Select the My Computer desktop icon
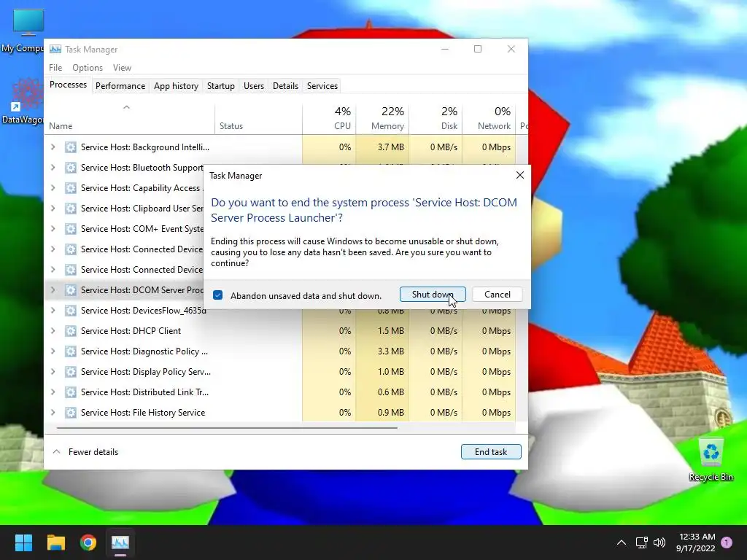Image resolution: width=747 pixels, height=560 pixels. 22,31
